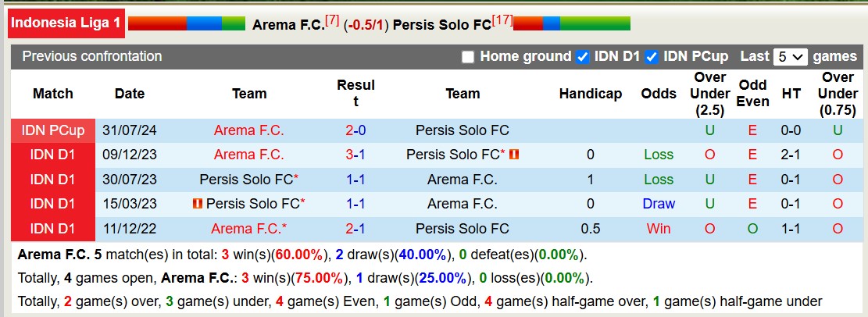The image size is (868, 317).
Task: Uncheck the IDN D1 checkbox
Action: [582, 57]
